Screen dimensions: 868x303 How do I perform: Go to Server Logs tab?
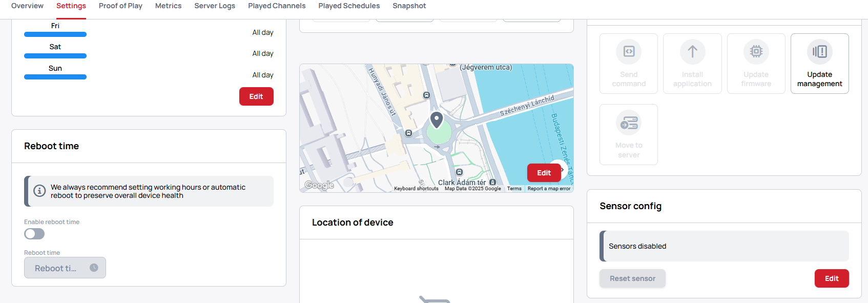[215, 6]
